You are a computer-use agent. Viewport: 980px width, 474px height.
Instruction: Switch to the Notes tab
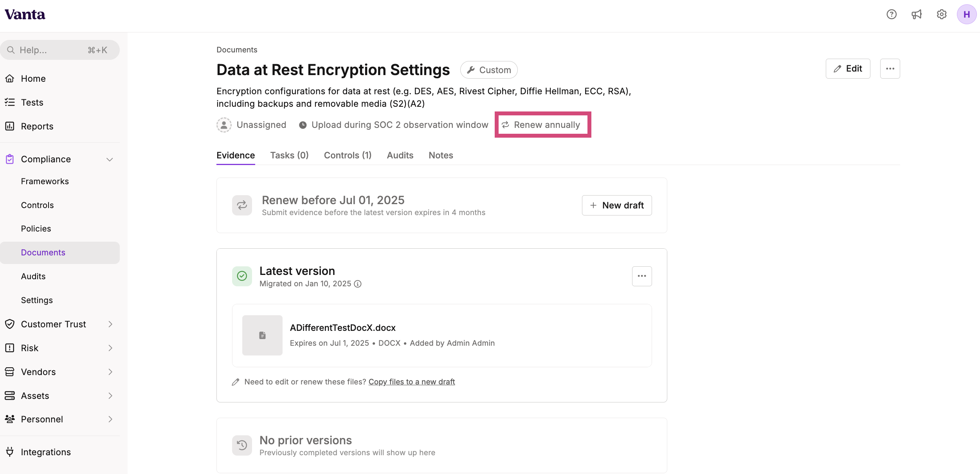click(x=441, y=156)
